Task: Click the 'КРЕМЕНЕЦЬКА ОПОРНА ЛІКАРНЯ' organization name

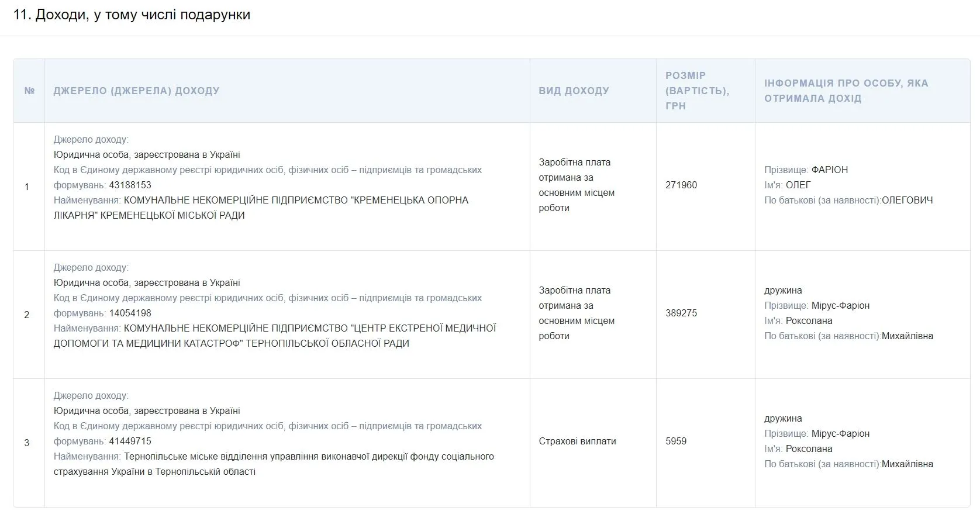Action: coord(261,208)
